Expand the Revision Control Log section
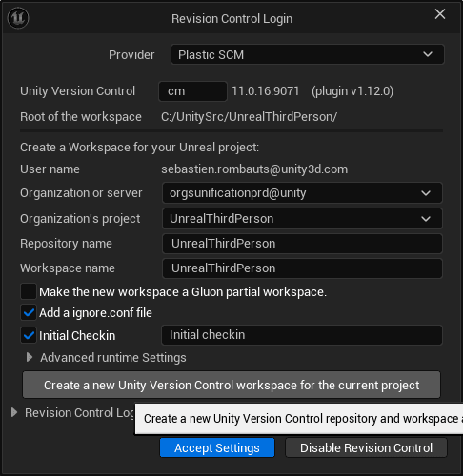This screenshot has width=463, height=476. (14, 412)
